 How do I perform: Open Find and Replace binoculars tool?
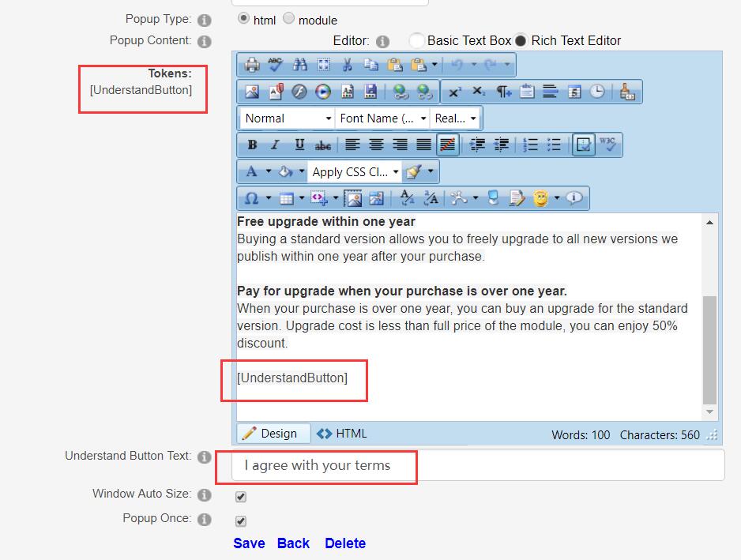point(299,64)
